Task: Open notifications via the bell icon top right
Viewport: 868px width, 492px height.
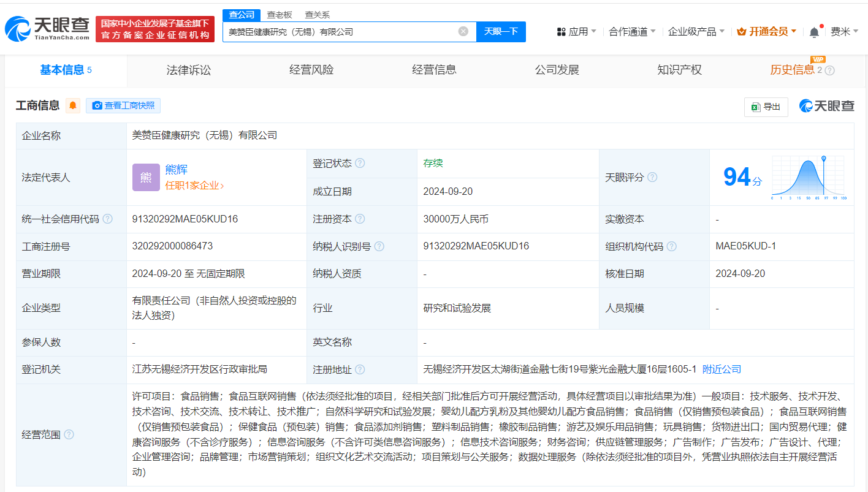Action: [813, 31]
